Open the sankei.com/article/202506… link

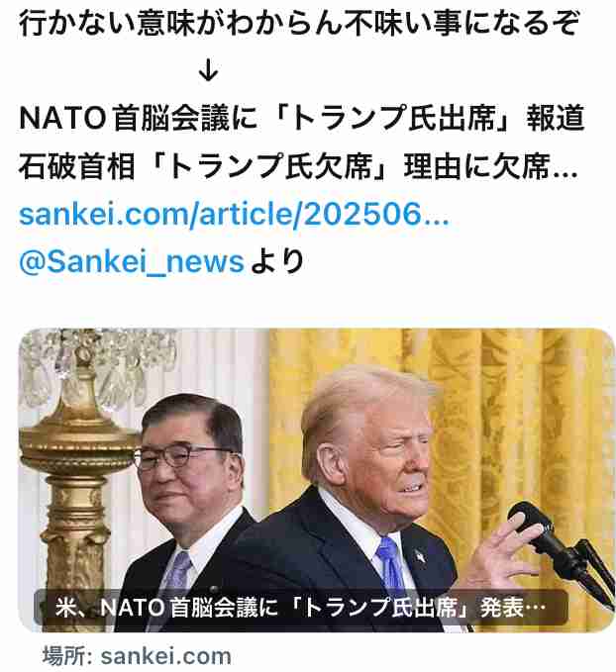[x=234, y=214]
